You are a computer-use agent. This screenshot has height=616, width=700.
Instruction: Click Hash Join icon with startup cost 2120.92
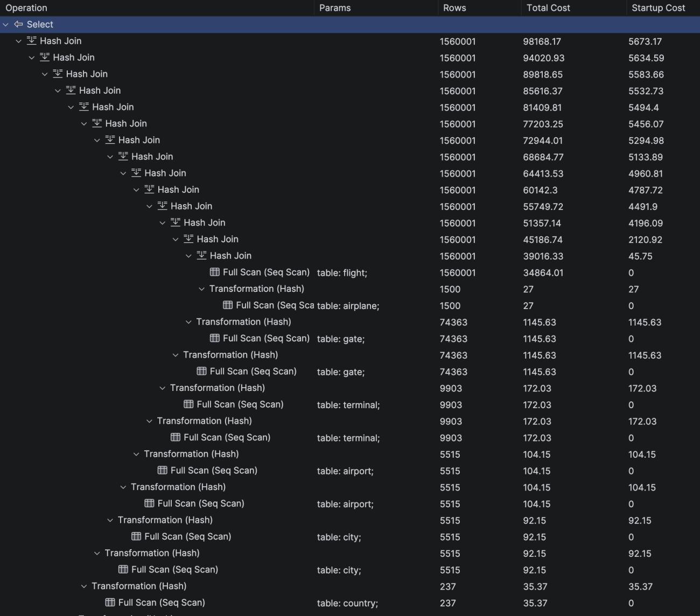pos(188,239)
